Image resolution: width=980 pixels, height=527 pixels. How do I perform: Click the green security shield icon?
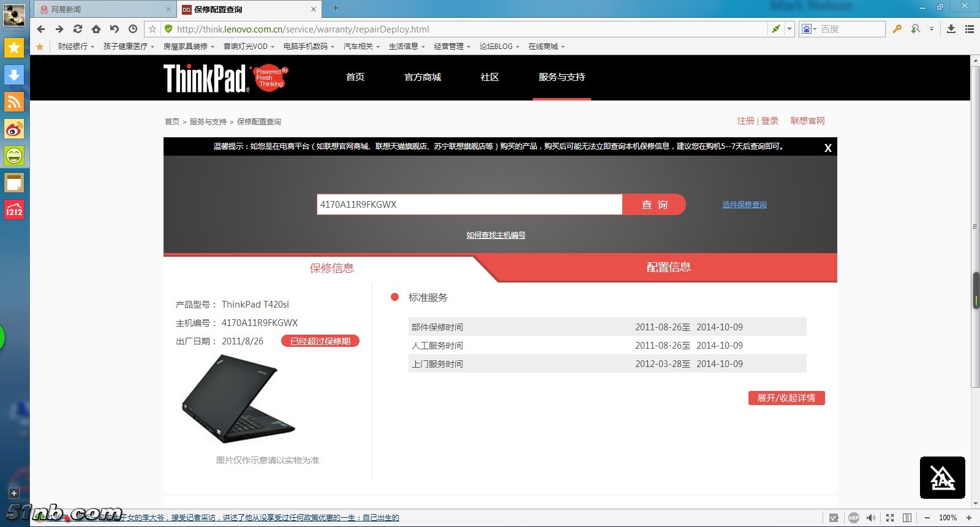click(168, 29)
